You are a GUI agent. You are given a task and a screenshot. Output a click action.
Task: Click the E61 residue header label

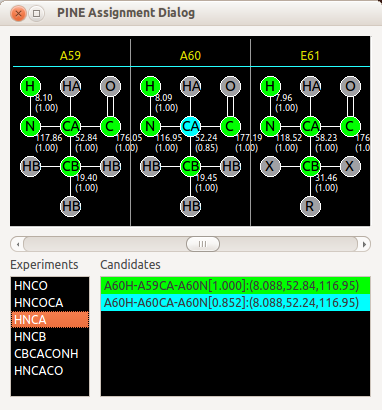(310, 55)
